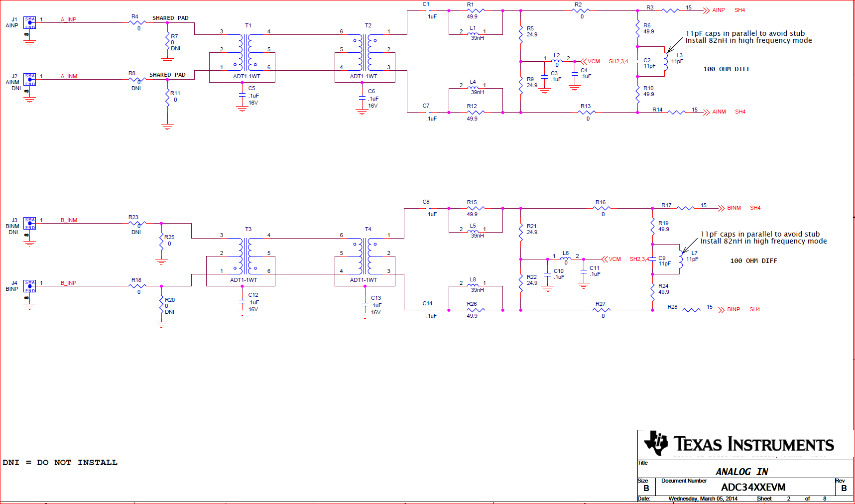Click ADT1-1WT label under T4

point(364,280)
